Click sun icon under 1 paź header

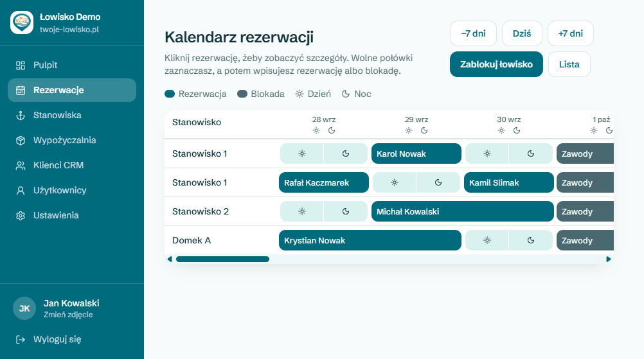point(594,130)
